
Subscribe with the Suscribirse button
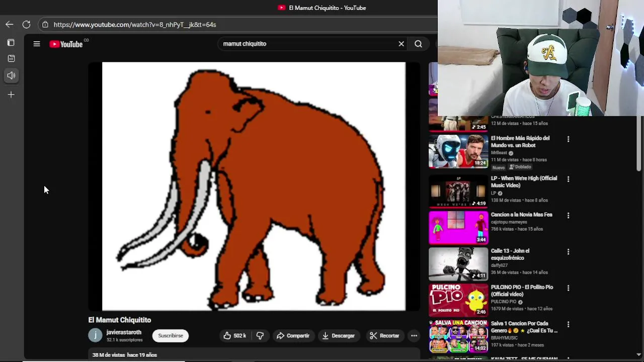tap(171, 335)
